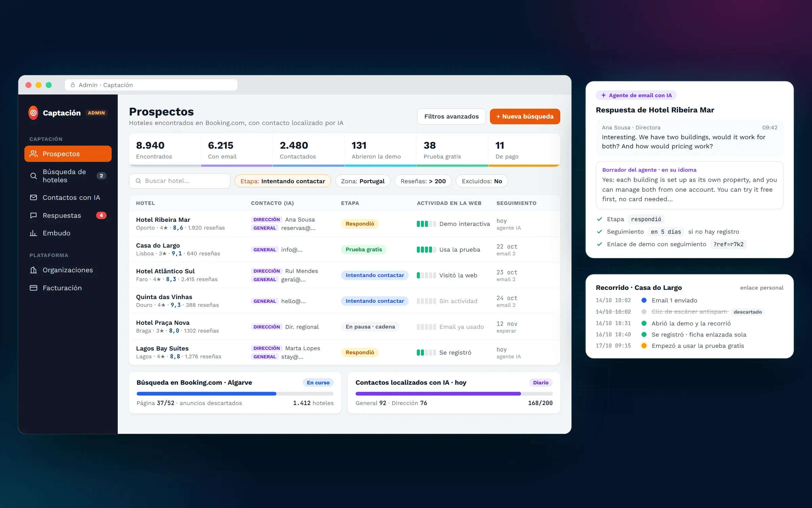Screen dimensions: 812x508
Task: Click the enlace personal link
Action: tap(762, 288)
